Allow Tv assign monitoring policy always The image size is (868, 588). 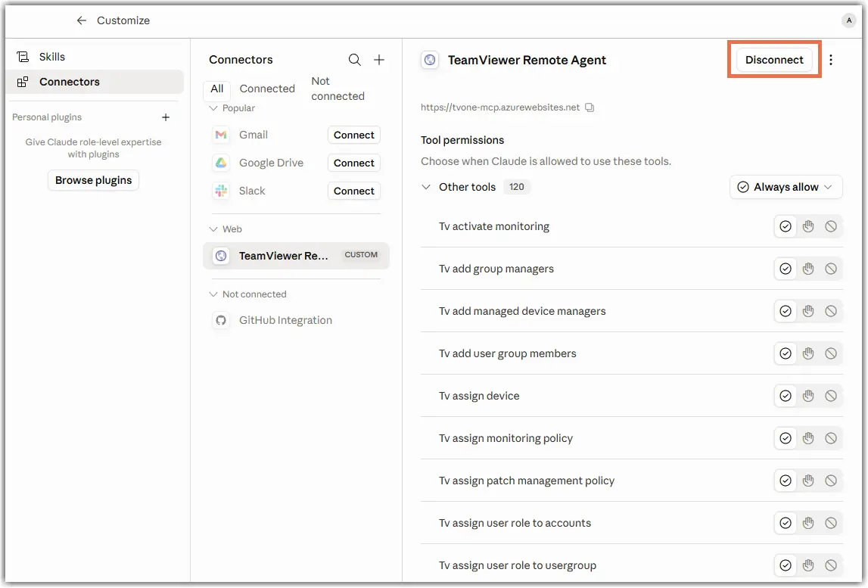(785, 438)
